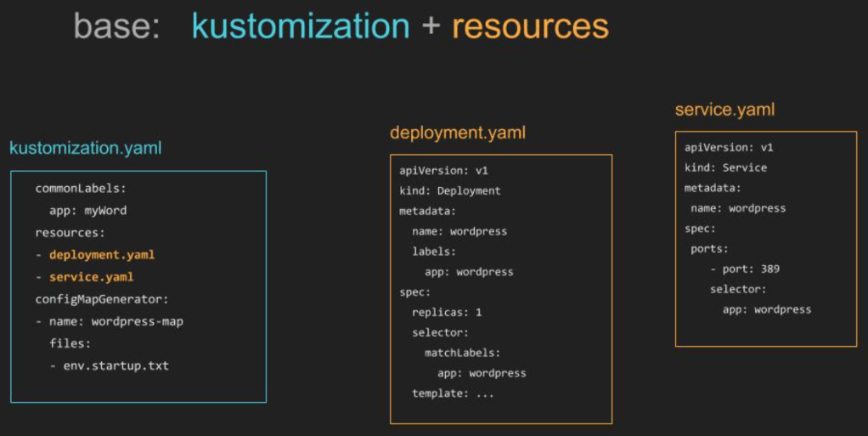Click the configMapGenerator: line
The width and height of the screenshot is (868, 436).
point(102,299)
